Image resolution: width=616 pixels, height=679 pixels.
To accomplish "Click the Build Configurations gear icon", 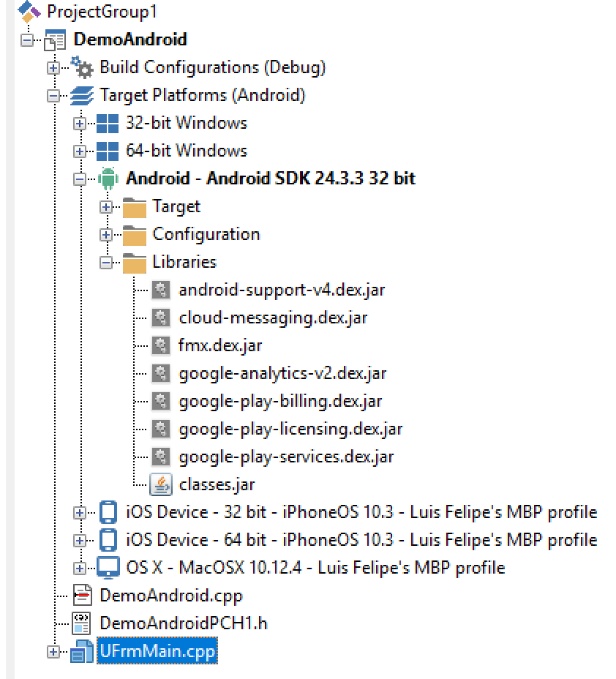I will 82,67.
